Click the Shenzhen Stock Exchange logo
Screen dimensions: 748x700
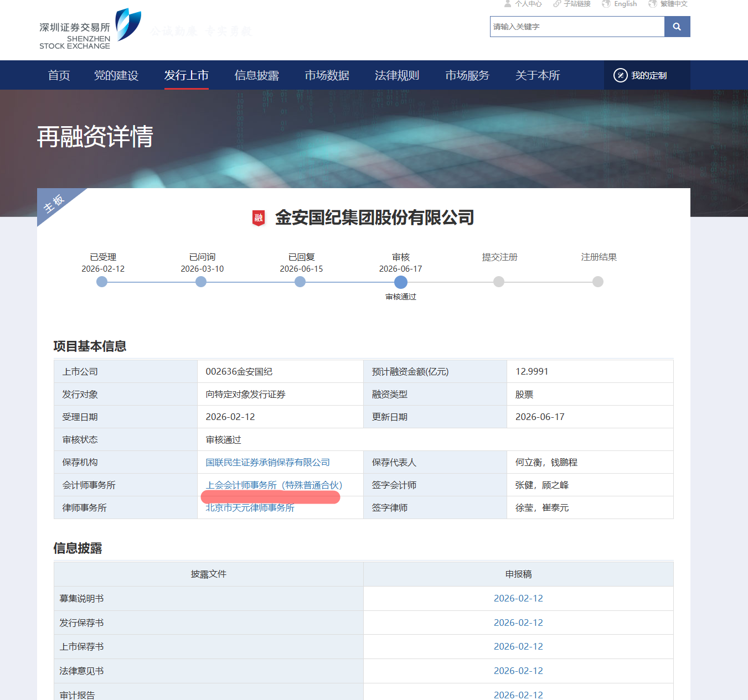tap(90, 29)
